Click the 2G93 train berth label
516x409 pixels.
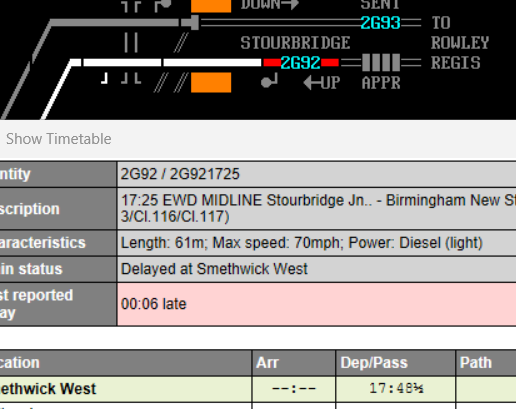(381, 23)
